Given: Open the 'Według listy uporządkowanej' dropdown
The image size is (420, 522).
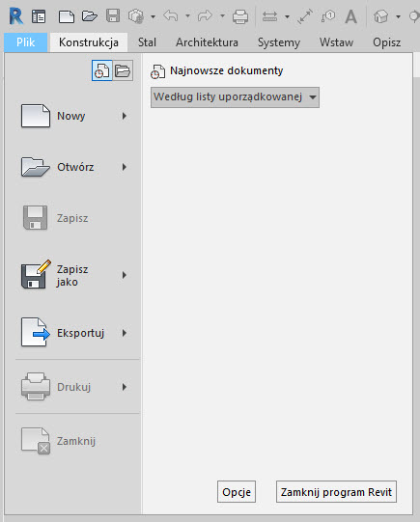Looking at the screenshot, I should pyautogui.click(x=235, y=97).
